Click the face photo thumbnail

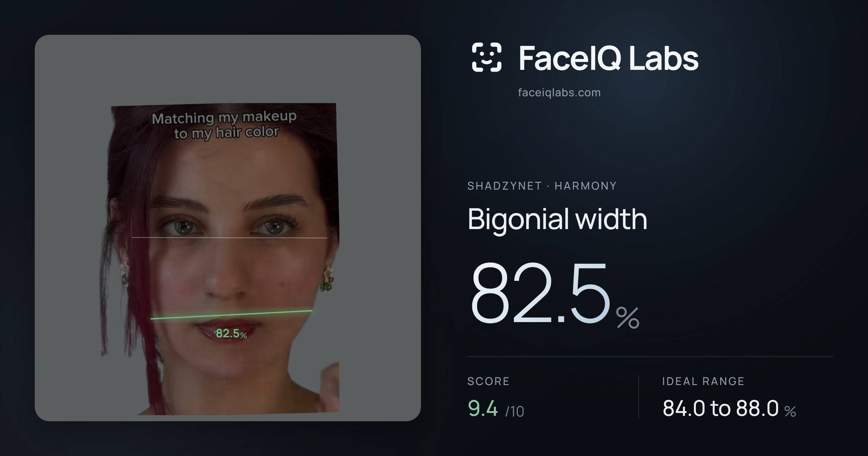(228, 228)
